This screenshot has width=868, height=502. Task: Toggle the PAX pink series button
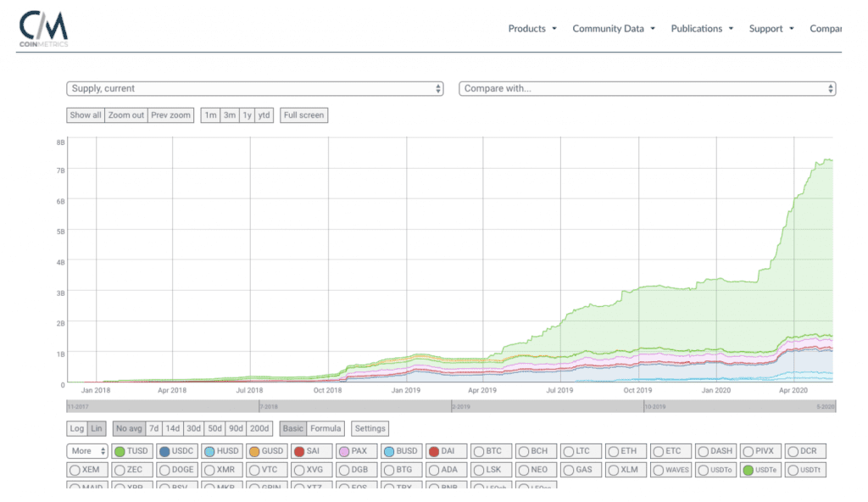355,451
